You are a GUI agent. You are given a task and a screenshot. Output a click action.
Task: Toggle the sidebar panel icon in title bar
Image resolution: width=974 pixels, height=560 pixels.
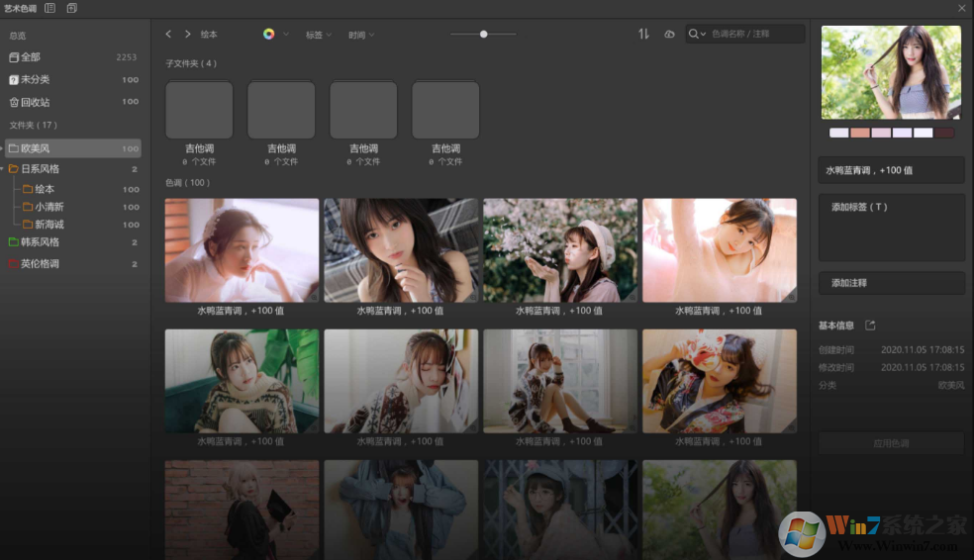click(49, 8)
